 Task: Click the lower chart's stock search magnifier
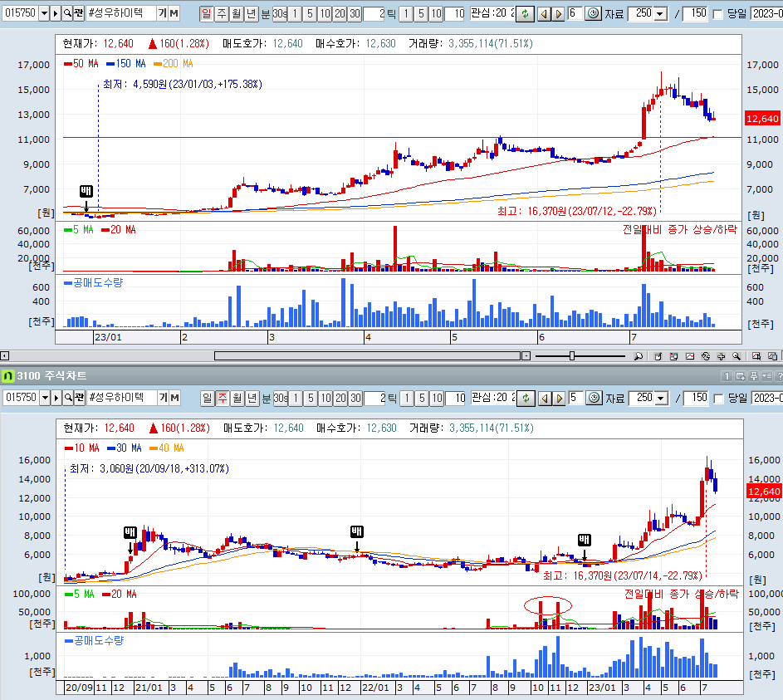pos(68,398)
